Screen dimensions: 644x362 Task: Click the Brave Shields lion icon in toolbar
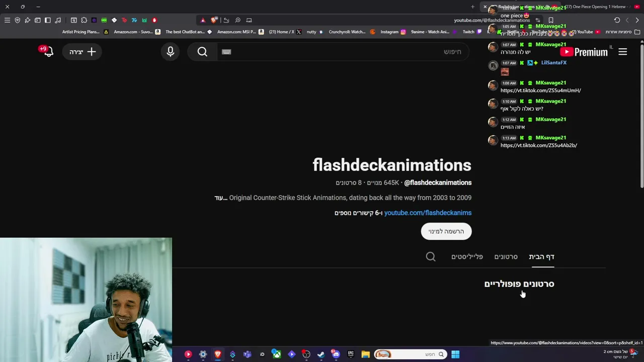[214, 20]
